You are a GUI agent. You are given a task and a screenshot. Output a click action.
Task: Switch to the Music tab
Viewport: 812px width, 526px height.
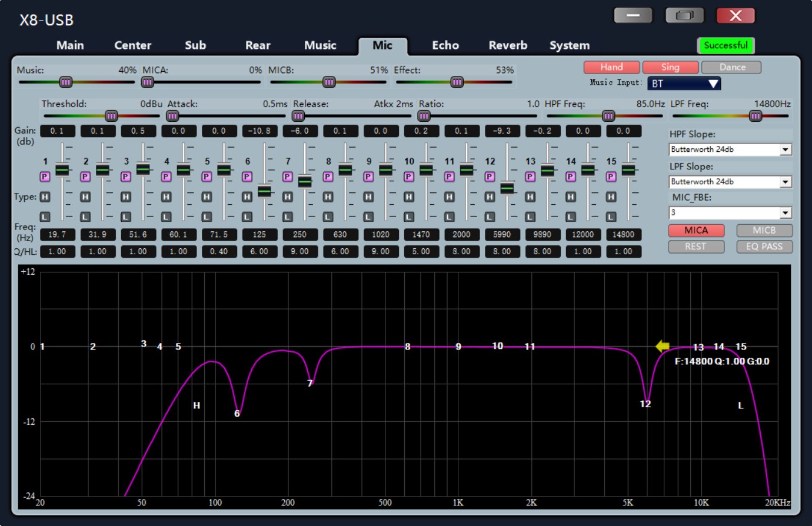(320, 45)
